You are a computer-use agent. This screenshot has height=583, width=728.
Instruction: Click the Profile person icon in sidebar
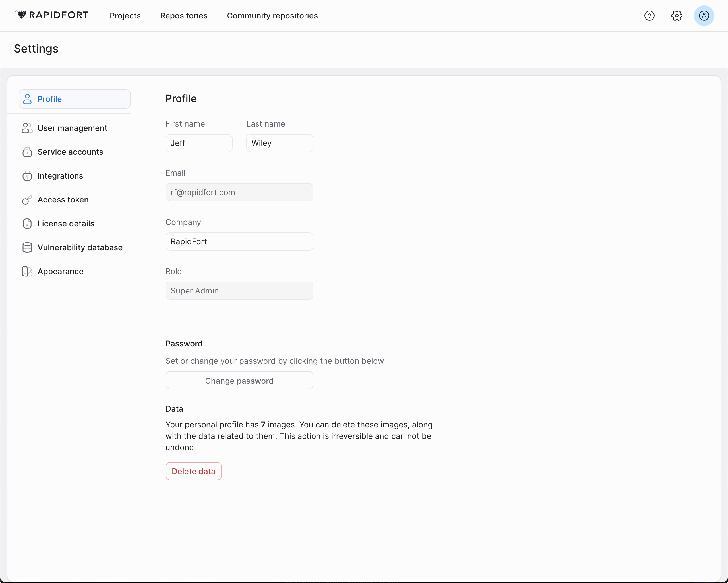pyautogui.click(x=27, y=99)
